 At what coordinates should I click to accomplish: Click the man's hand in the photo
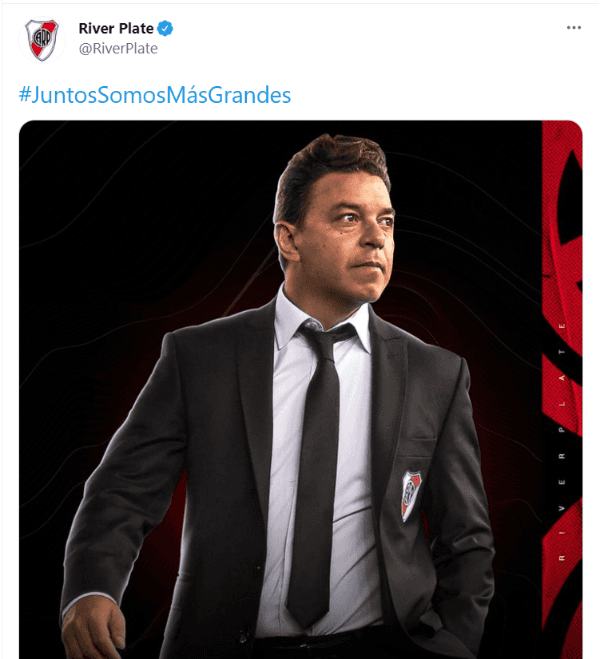93,626
